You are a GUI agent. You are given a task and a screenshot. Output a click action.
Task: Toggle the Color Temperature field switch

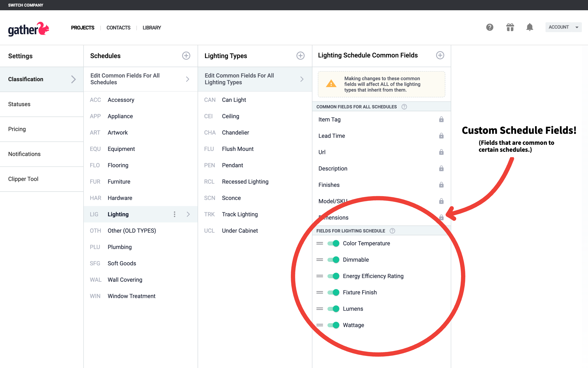coord(333,243)
